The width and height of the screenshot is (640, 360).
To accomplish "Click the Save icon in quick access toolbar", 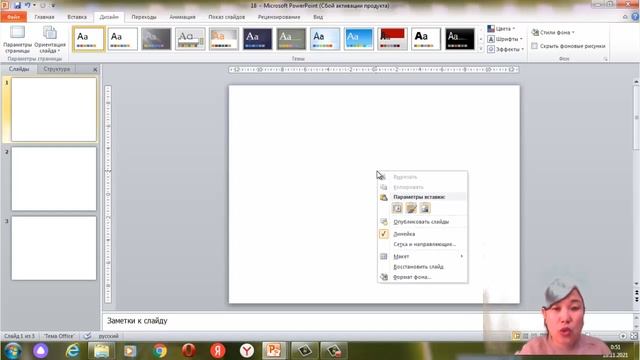I will 17,5.
